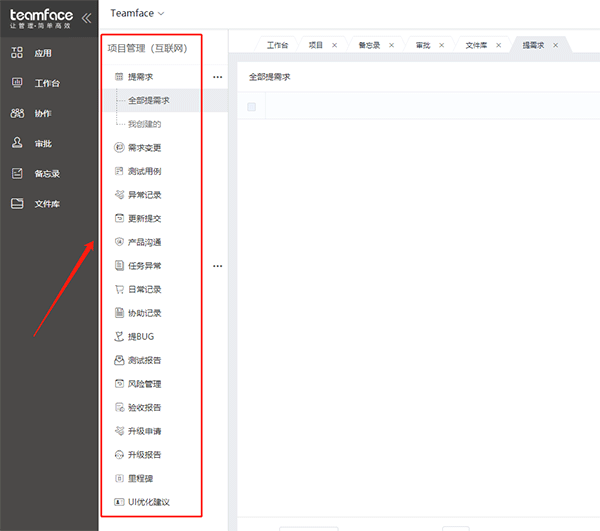The width and height of the screenshot is (600, 531).
Task: Click the 产品沟通 module icon
Action: 119,242
